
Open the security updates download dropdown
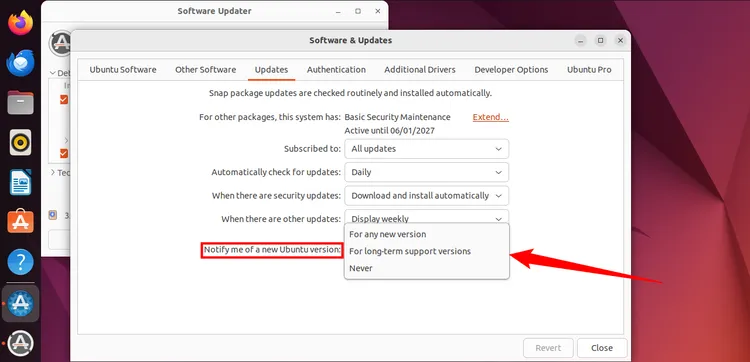[427, 196]
